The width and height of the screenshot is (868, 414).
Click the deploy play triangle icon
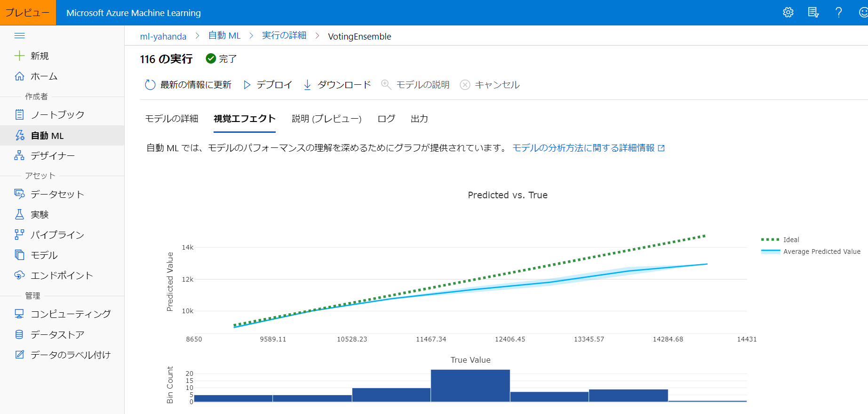247,85
